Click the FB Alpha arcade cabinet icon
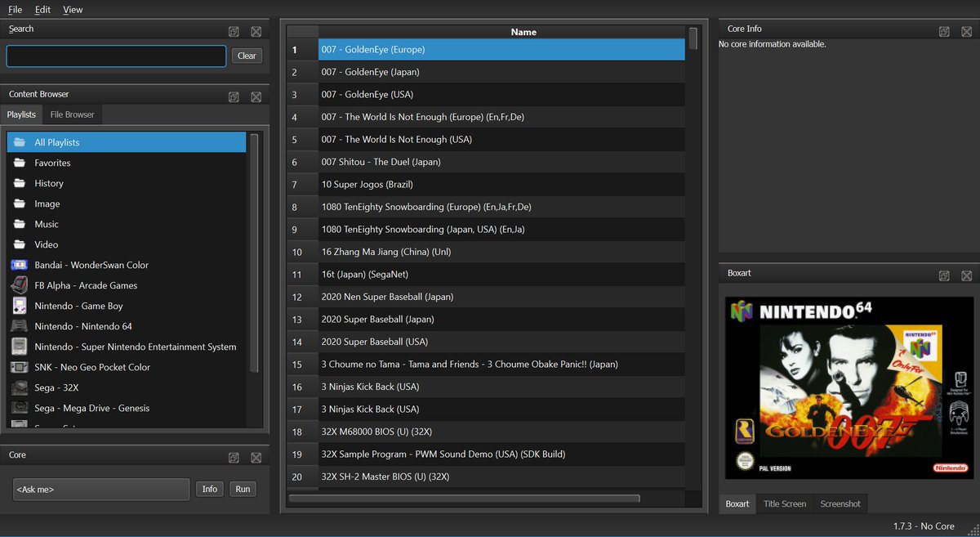Screen dimensions: 980x537 click(20, 285)
